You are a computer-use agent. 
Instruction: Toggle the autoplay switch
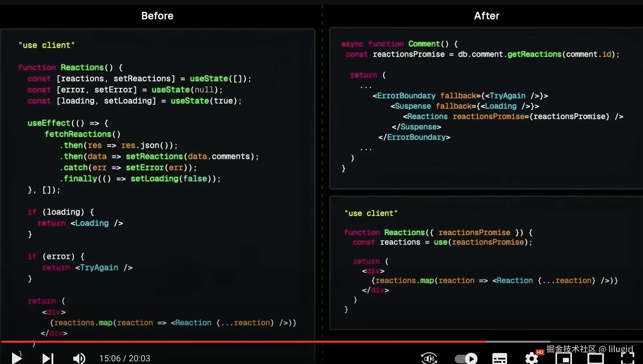click(466, 359)
